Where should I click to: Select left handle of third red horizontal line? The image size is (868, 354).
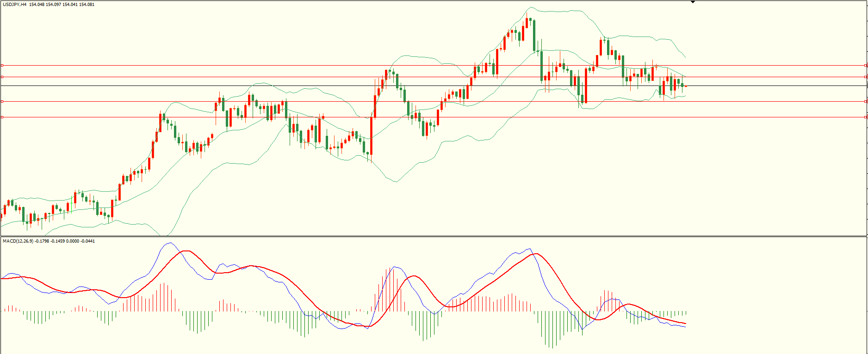2,101
